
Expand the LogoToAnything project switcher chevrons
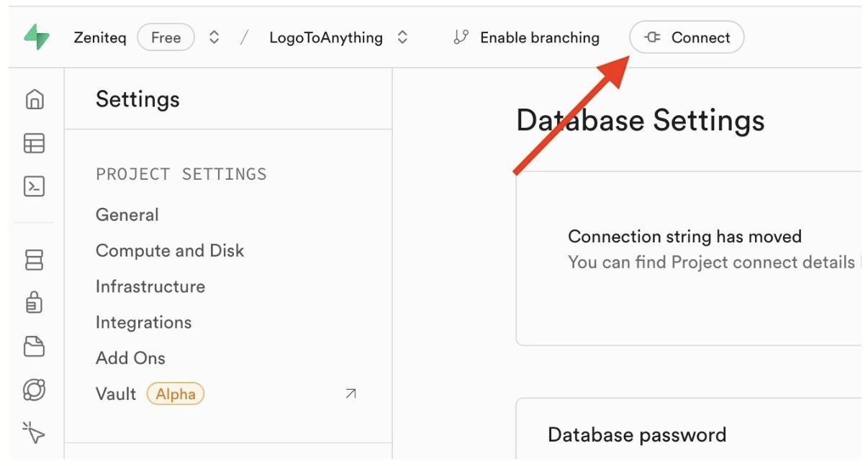click(x=403, y=37)
